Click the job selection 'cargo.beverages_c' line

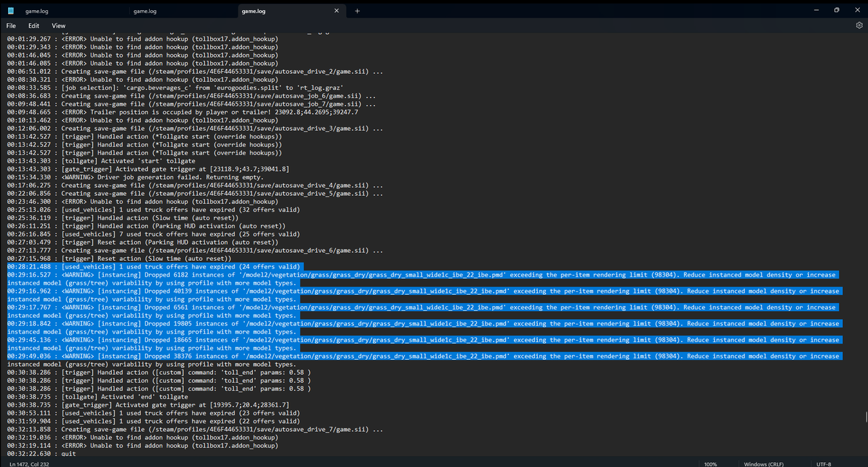click(176, 87)
